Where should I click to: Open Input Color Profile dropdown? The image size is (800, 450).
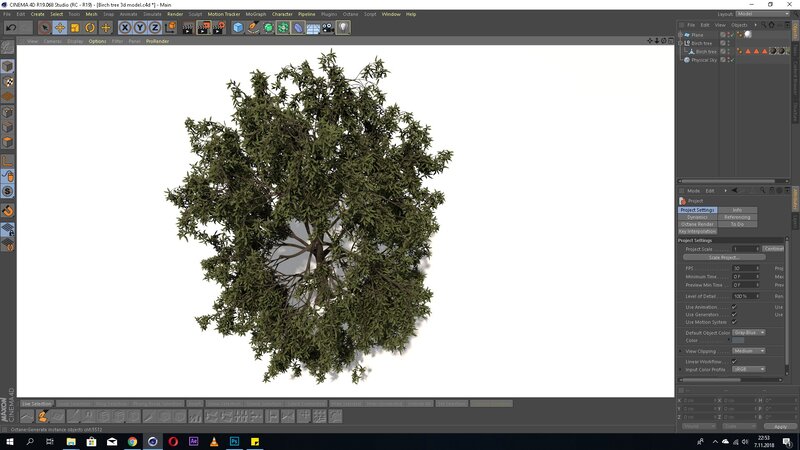point(749,369)
